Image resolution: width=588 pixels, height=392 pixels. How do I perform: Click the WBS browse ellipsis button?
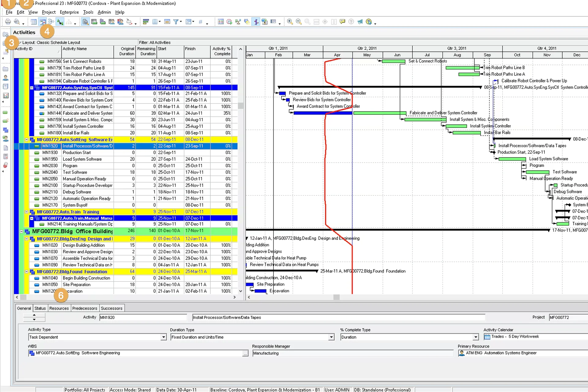pyautogui.click(x=245, y=354)
